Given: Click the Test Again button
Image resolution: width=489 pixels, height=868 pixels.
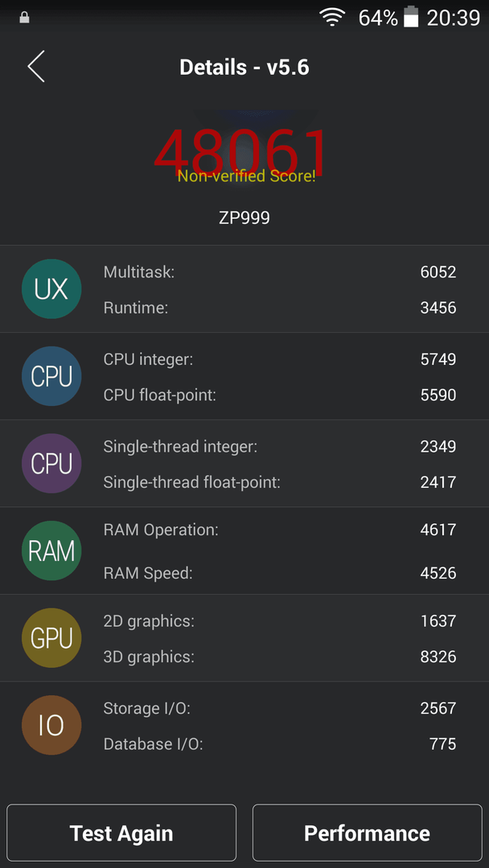Looking at the screenshot, I should [x=121, y=833].
